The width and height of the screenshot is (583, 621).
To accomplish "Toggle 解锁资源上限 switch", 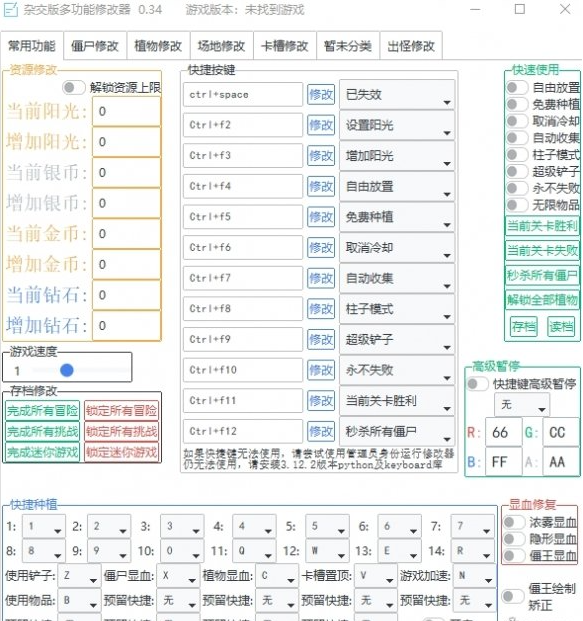I will (73, 87).
